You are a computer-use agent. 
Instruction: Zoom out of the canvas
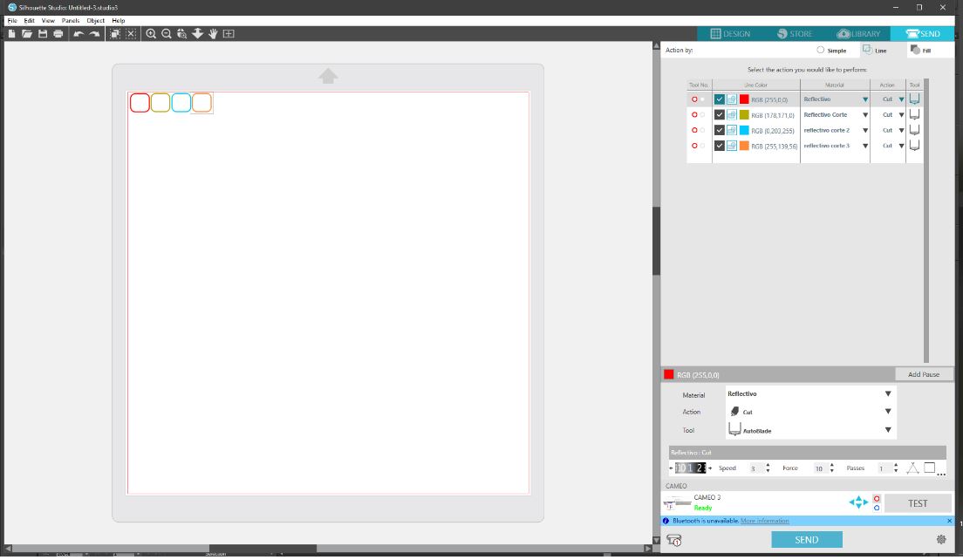click(x=167, y=34)
